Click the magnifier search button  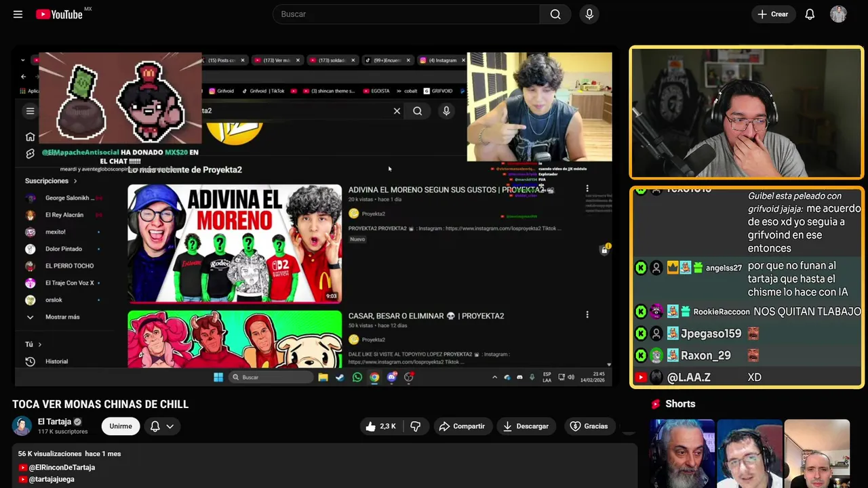555,14
